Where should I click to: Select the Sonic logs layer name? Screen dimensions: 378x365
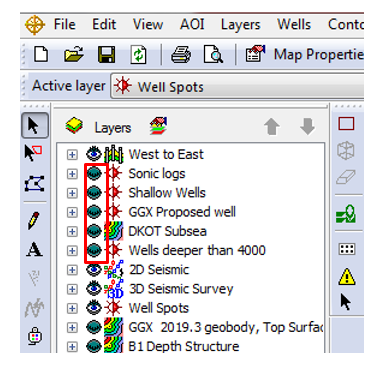157,174
